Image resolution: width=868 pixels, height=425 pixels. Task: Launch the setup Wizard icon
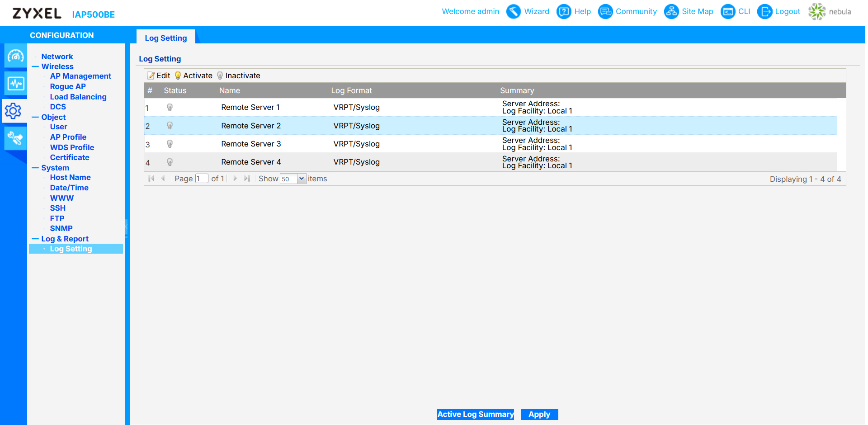[513, 12]
